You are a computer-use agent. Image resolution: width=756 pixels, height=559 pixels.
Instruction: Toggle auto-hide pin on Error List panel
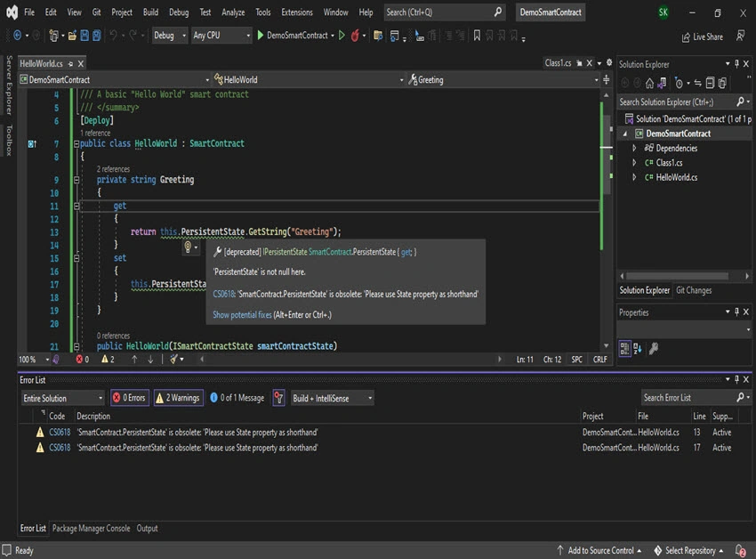[x=736, y=379]
